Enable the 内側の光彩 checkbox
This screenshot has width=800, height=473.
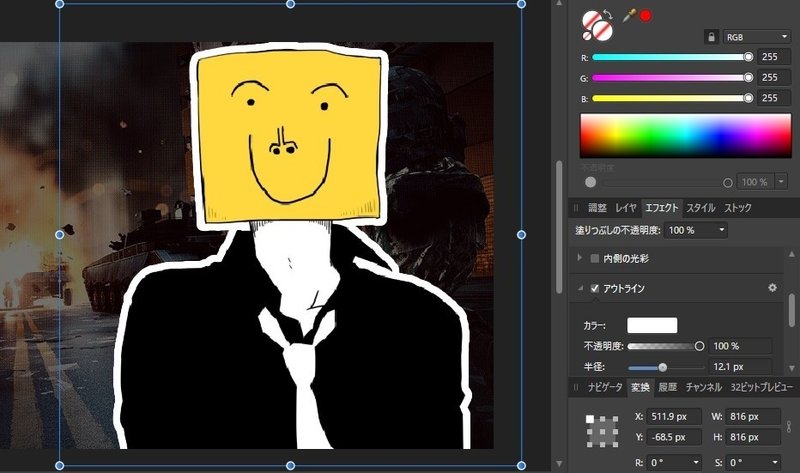click(x=594, y=258)
